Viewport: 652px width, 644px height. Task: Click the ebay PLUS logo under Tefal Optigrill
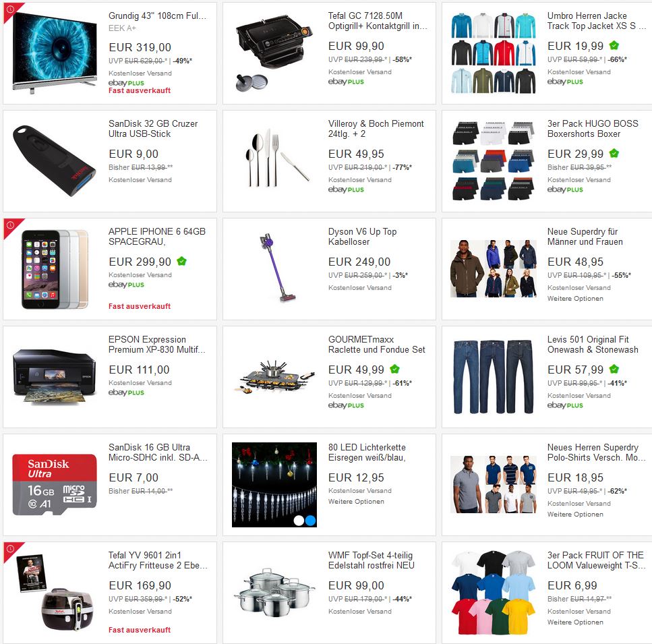(x=346, y=82)
